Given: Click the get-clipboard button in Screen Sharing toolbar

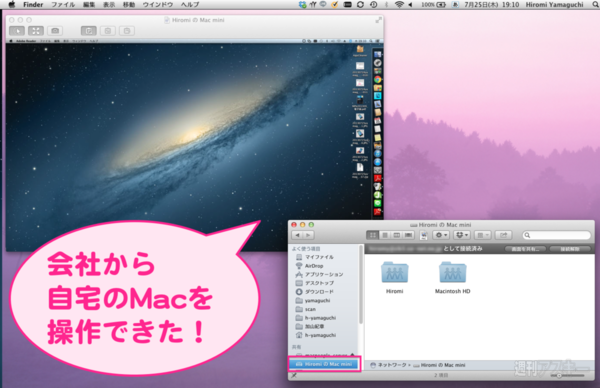Looking at the screenshot, I should [x=108, y=31].
